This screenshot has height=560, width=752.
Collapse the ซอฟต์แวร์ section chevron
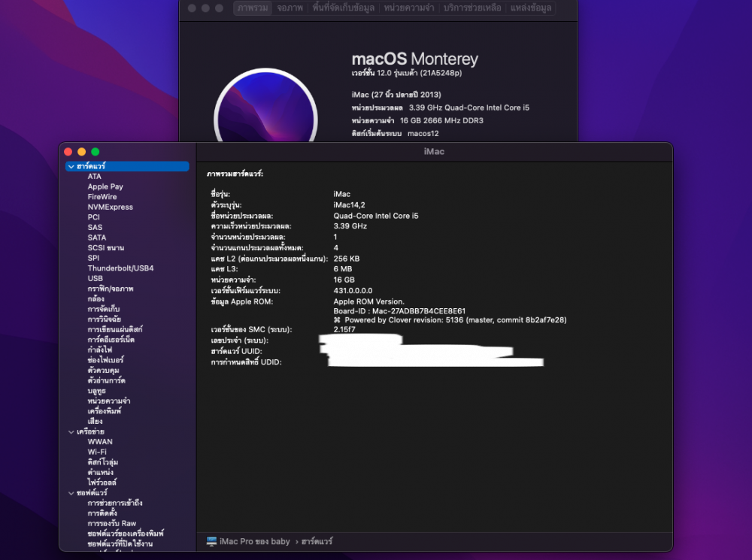[71, 493]
